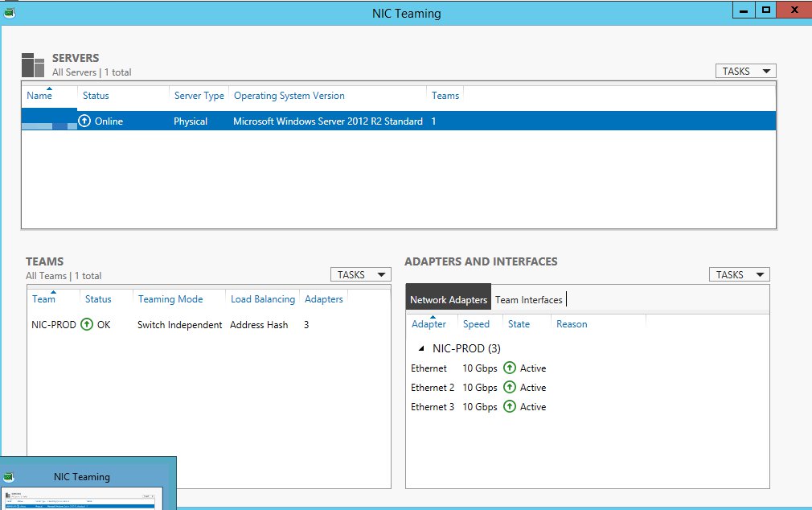Screen dimensions: 812x510
Task: Sort servers by Status column header
Action: click(x=96, y=96)
